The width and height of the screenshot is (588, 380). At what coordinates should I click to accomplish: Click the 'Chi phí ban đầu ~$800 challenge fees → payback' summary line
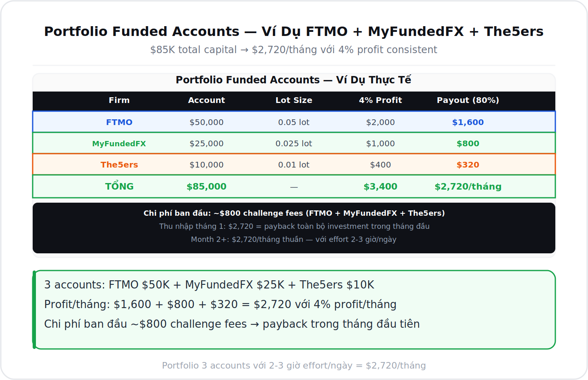[x=232, y=324]
